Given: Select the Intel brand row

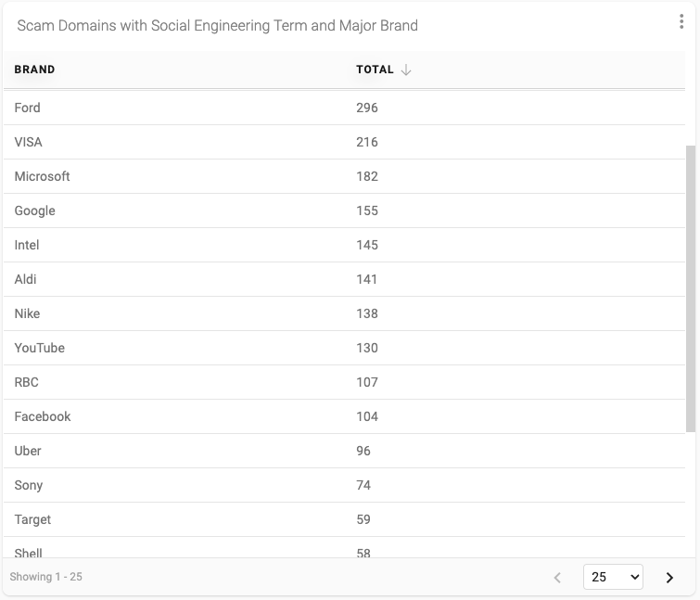Looking at the screenshot, I should (x=344, y=245).
